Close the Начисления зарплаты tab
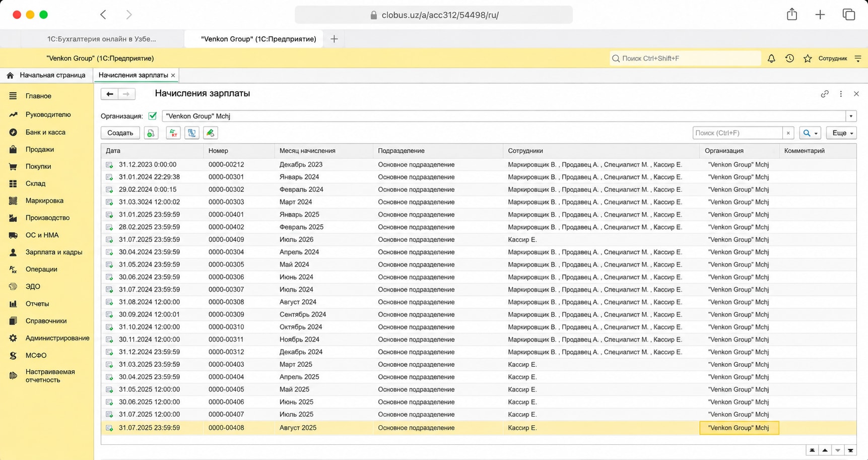 pos(173,76)
